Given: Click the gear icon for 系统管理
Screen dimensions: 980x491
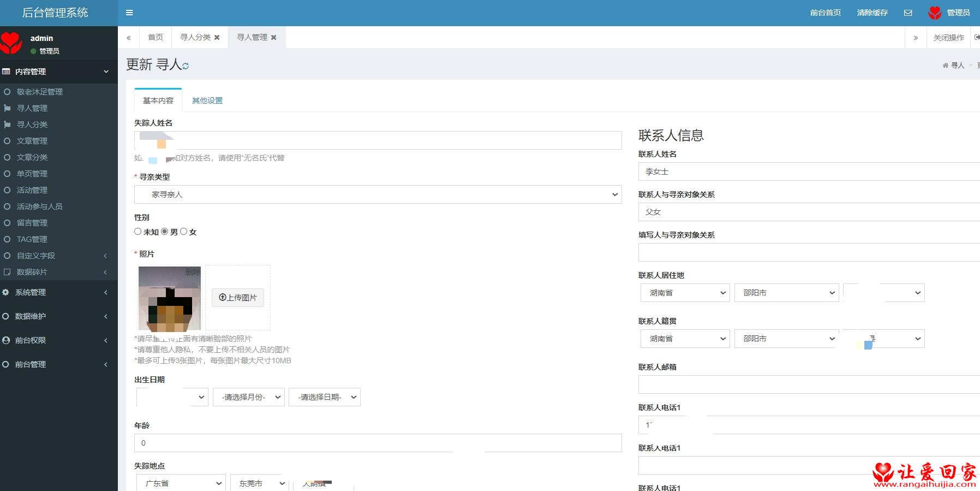Looking at the screenshot, I should 6,292.
